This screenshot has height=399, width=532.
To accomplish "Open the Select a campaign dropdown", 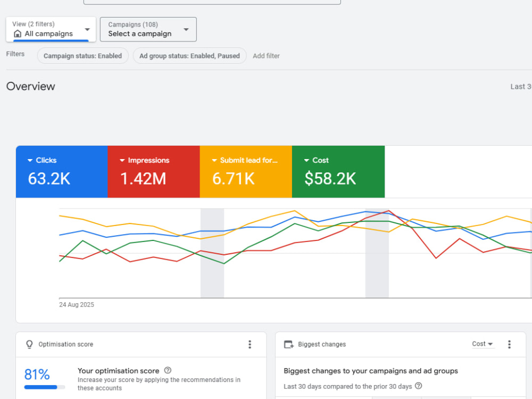I will 148,29.
